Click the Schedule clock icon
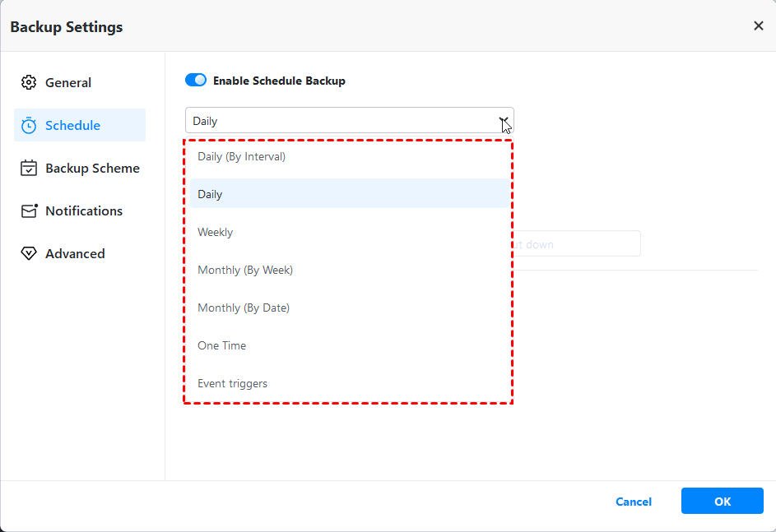This screenshot has height=532, width=776. coord(29,126)
